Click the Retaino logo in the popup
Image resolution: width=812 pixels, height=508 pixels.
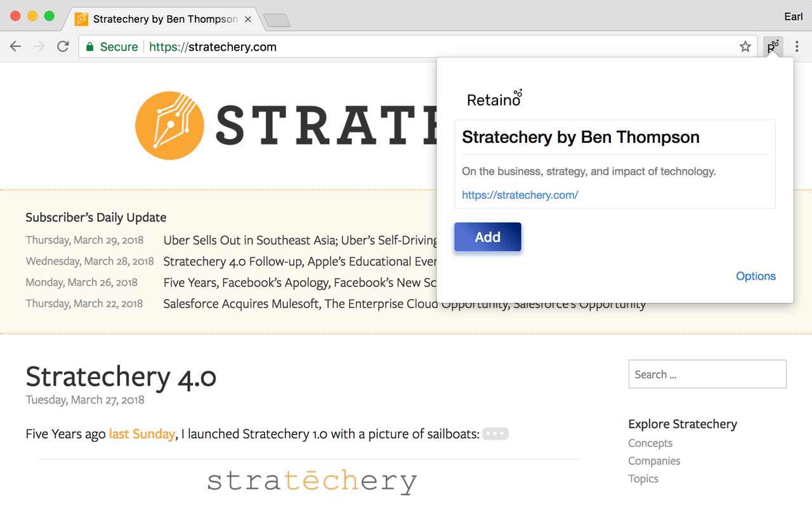coord(494,98)
